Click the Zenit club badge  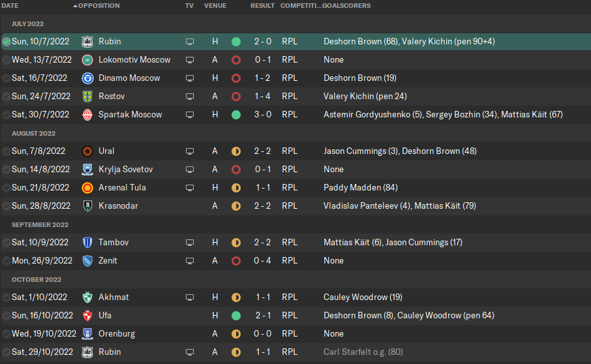pos(87,261)
